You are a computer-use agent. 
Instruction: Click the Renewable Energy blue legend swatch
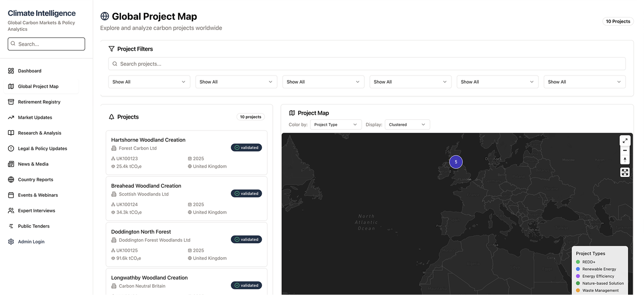click(x=578, y=269)
